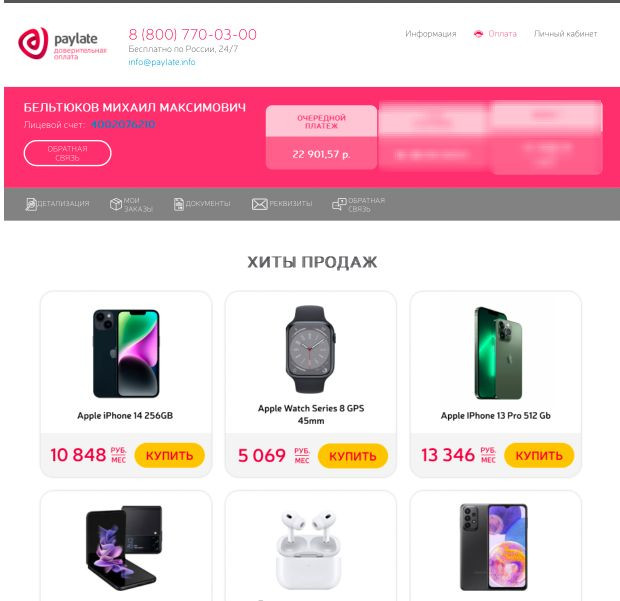The width and height of the screenshot is (620, 601).
Task: Go to Личный кабинет
Action: tap(565, 34)
